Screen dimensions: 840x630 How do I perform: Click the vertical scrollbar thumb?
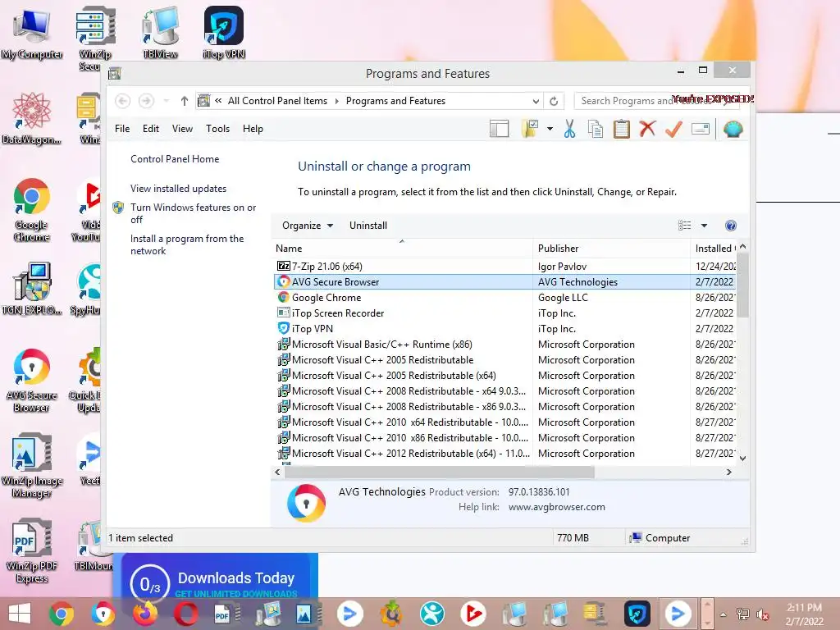(742, 284)
